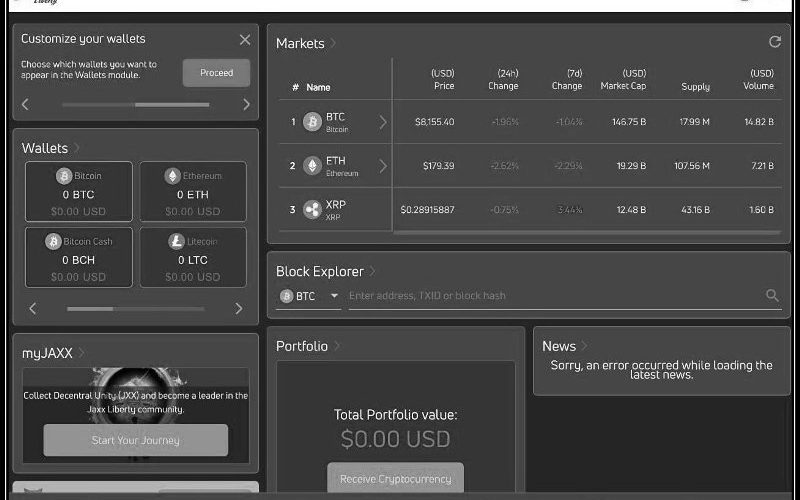This screenshot has width=800, height=500.
Task: Sort Markets by Volume column
Action: click(x=758, y=80)
